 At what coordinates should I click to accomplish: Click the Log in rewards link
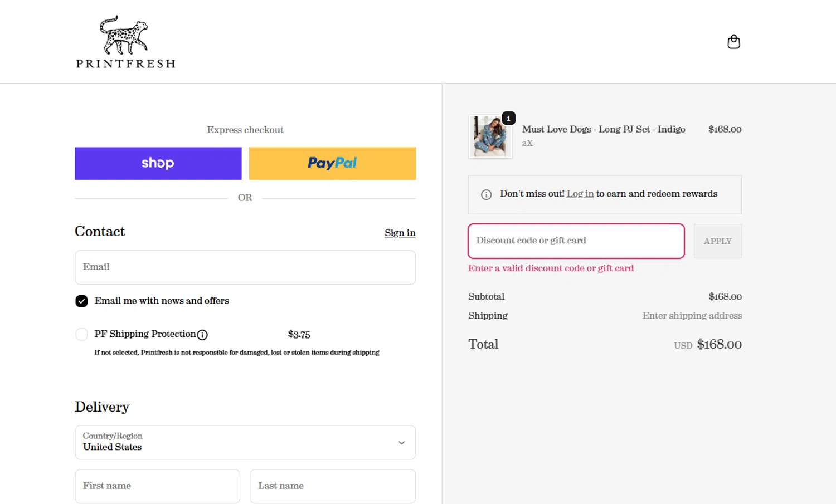(x=580, y=194)
